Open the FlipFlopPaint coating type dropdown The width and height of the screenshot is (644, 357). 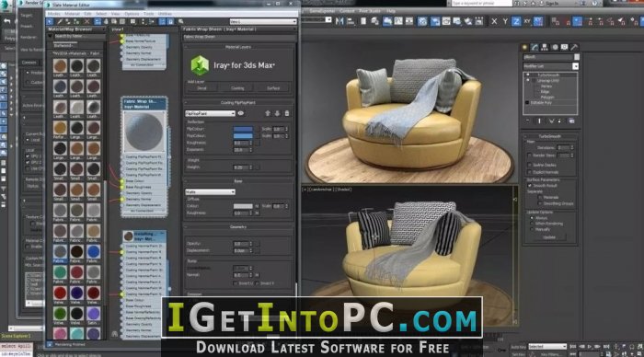tap(210, 113)
